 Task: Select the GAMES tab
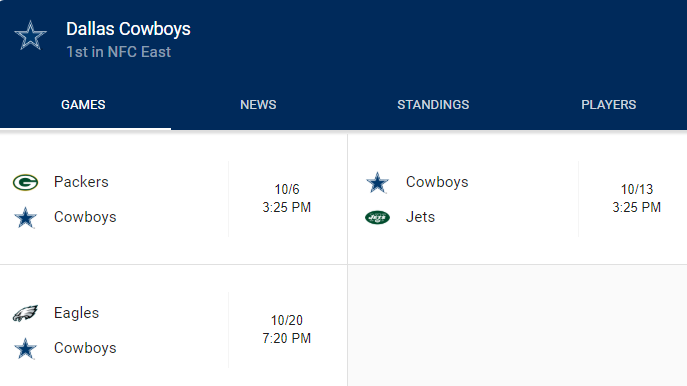click(x=83, y=105)
